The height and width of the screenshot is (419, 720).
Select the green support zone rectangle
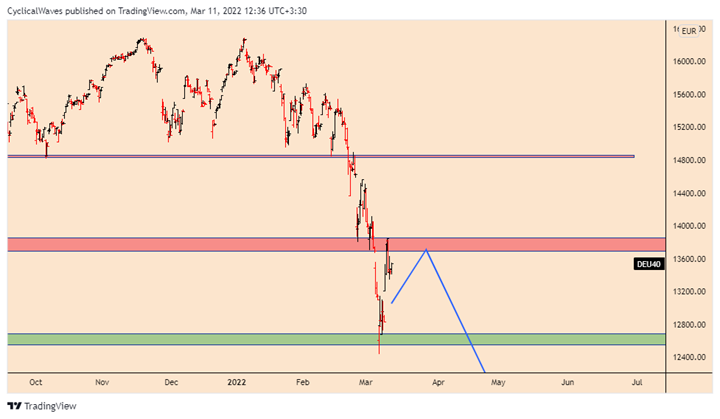coord(336,339)
